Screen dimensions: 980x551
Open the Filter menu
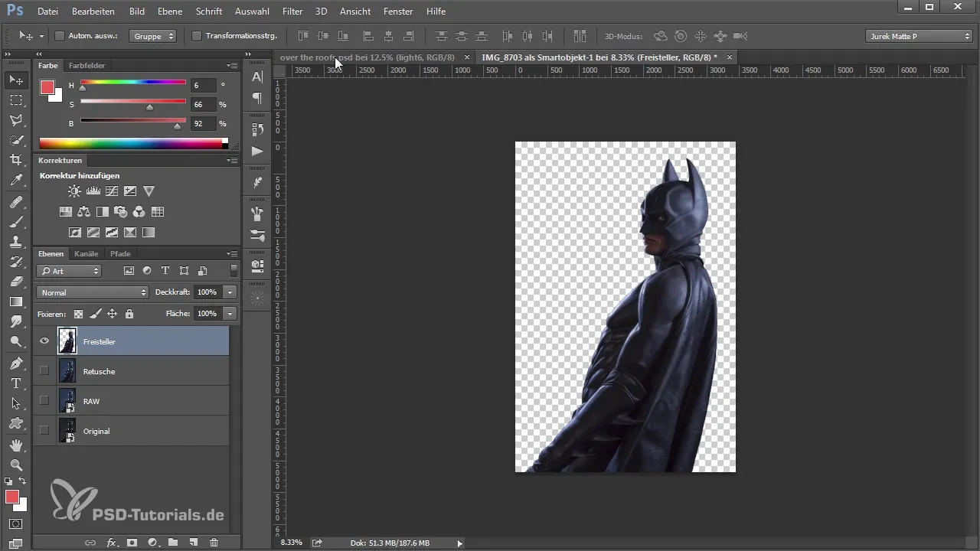292,11
